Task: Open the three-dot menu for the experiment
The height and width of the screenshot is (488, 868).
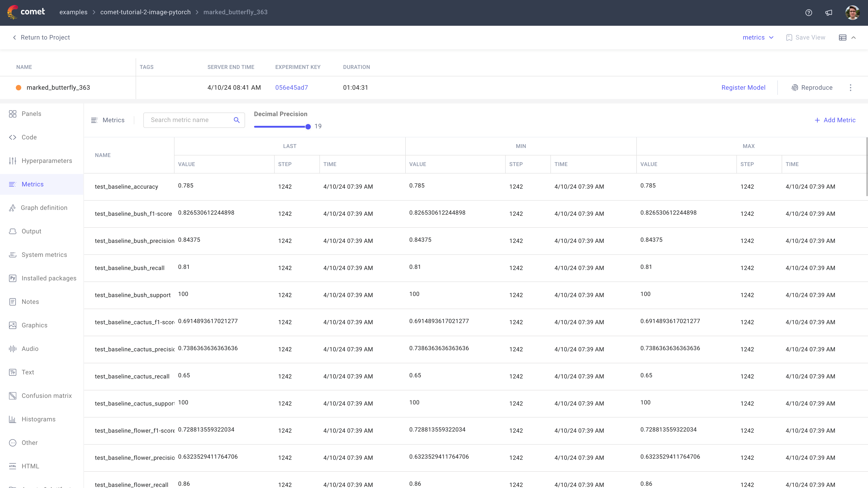Action: 851,88
